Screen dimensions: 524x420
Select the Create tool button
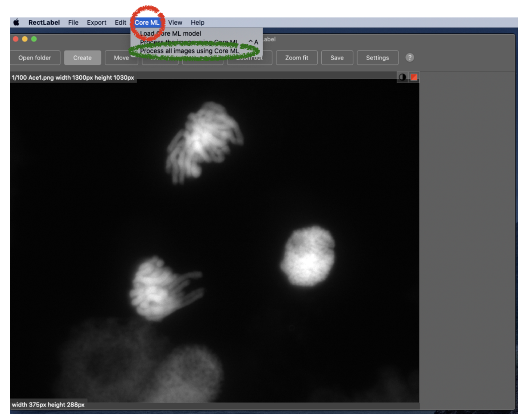(x=82, y=57)
